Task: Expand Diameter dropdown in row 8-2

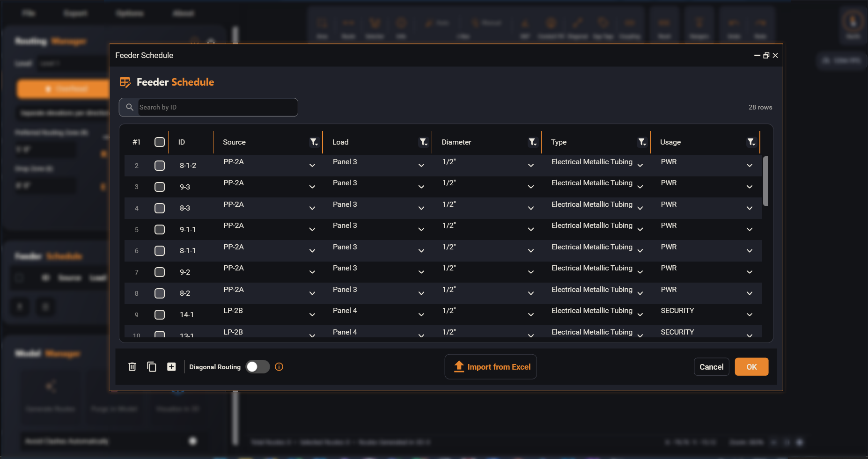Action: click(531, 293)
